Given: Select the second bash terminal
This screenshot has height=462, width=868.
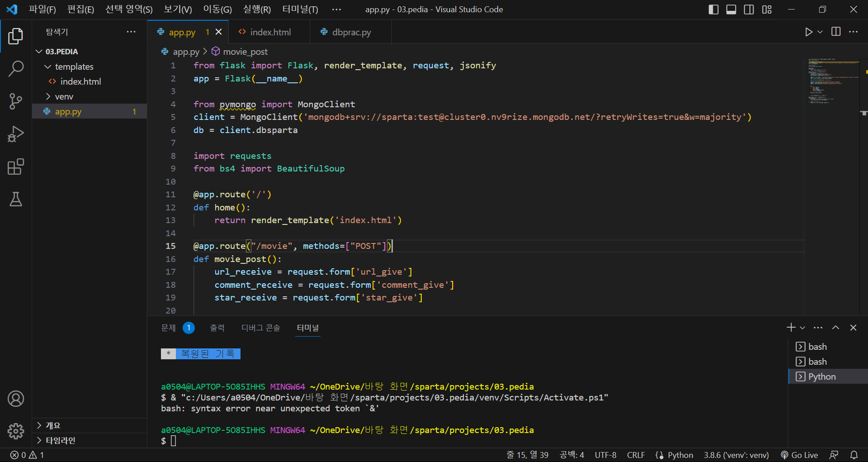Looking at the screenshot, I should point(828,362).
